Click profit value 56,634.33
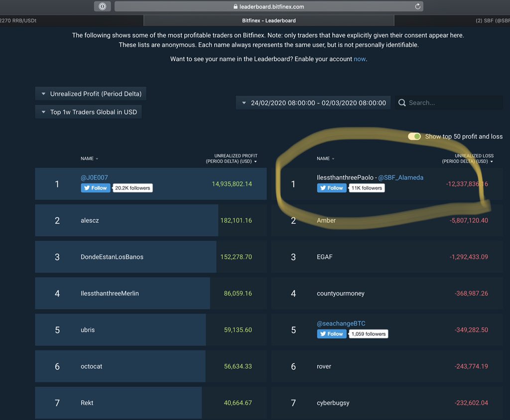Screen dimensions: 510x420 [x=238, y=366]
